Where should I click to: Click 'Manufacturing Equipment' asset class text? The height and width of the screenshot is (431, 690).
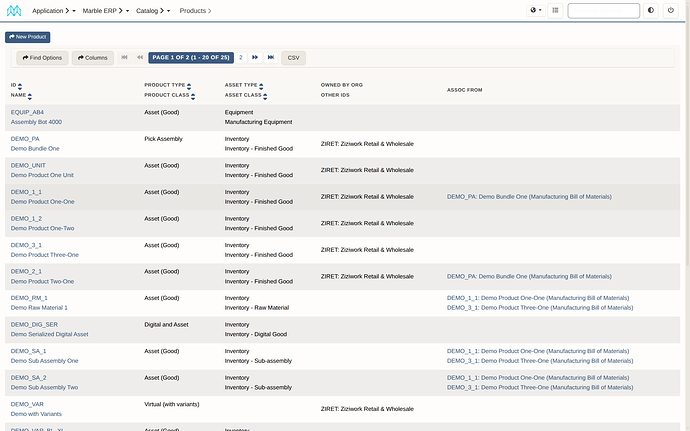(258, 122)
